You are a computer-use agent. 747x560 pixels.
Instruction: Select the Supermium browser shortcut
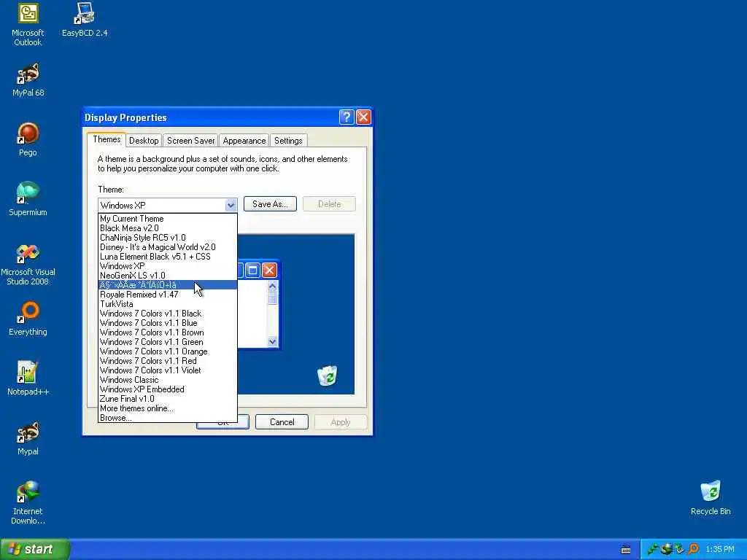[28, 199]
